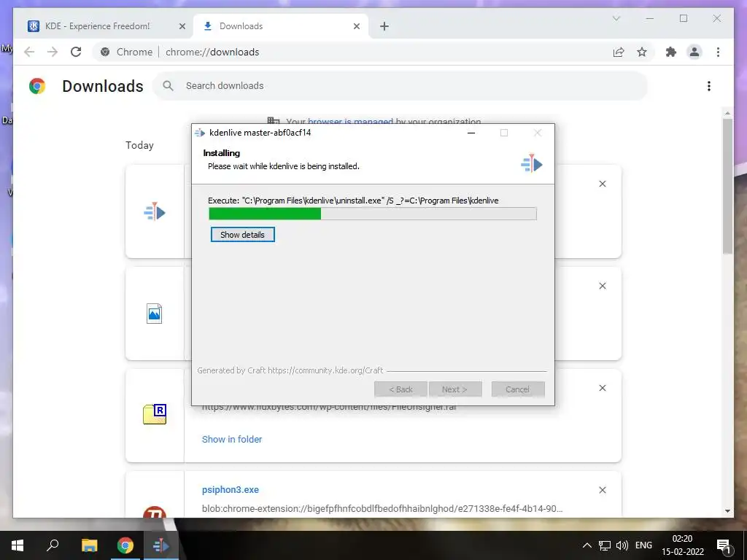Switch to Chrome in the taskbar
This screenshot has height=560, width=747.
(x=125, y=545)
